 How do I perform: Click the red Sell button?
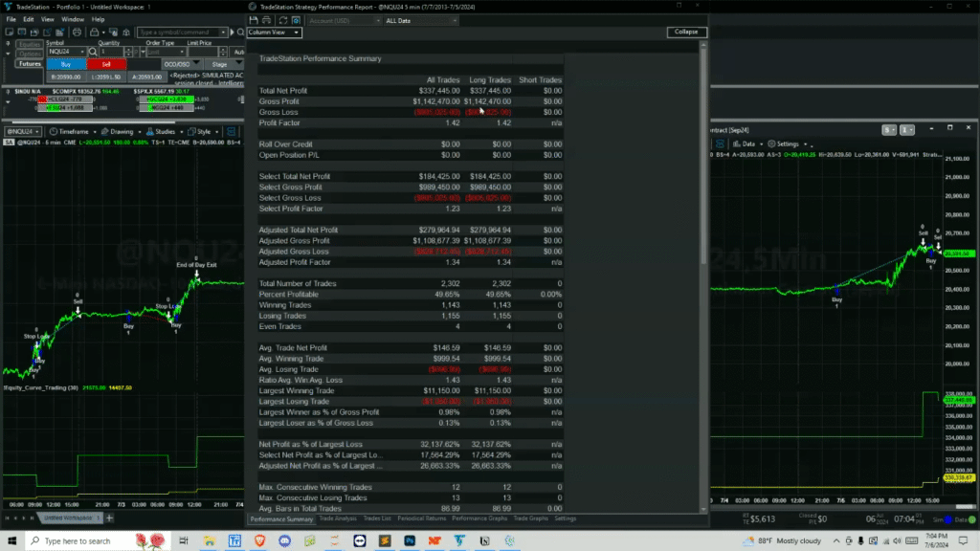pos(106,64)
